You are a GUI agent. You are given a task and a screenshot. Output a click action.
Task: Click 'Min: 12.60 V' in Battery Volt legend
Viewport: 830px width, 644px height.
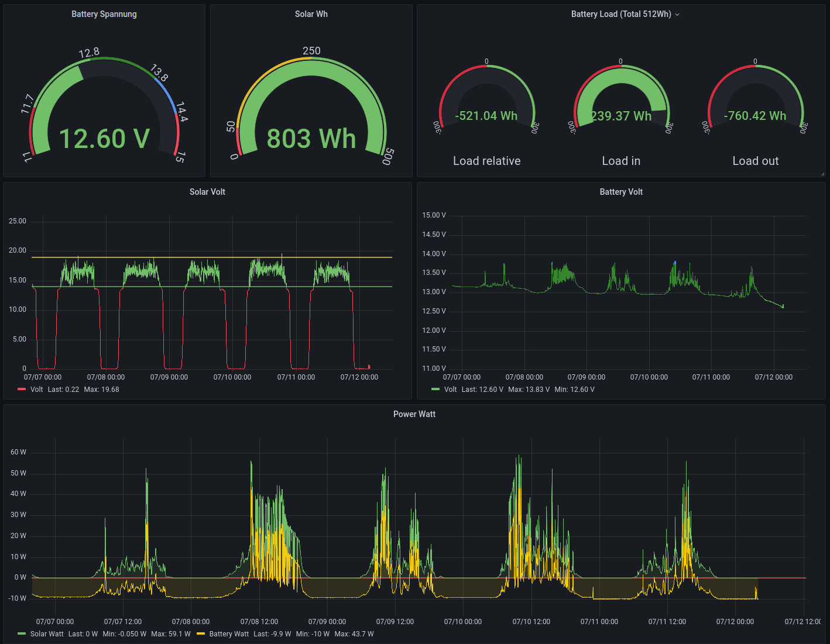[575, 390]
